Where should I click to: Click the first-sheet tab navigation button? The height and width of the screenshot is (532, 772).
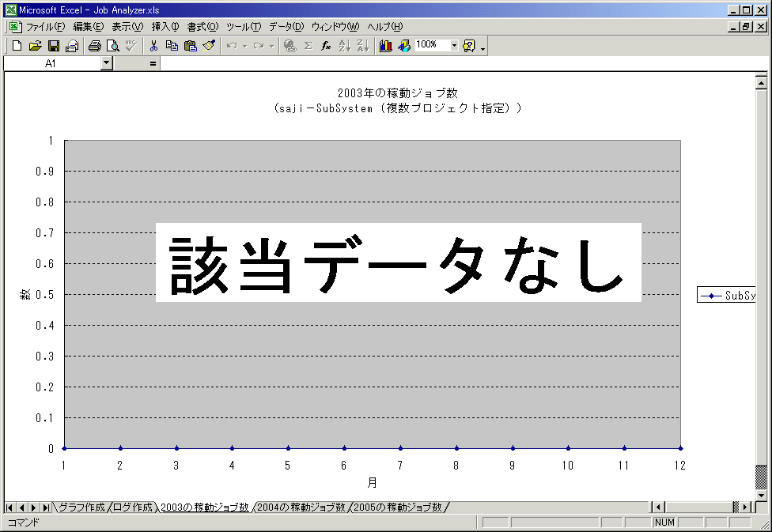[x=9, y=507]
